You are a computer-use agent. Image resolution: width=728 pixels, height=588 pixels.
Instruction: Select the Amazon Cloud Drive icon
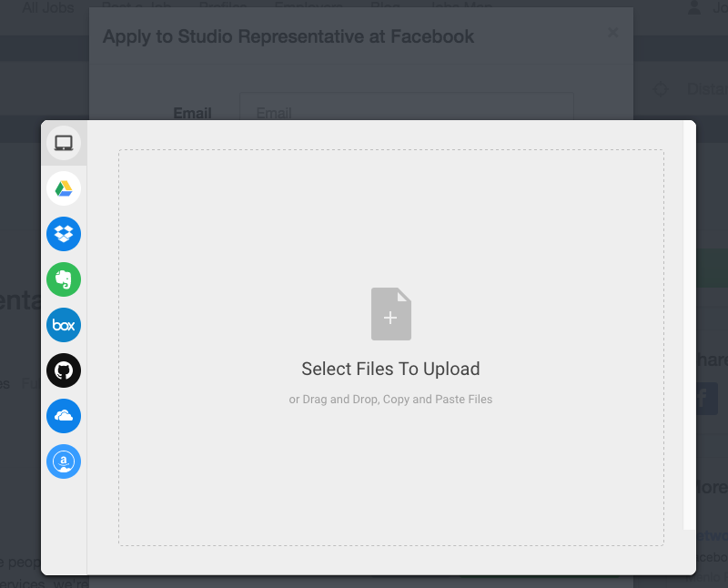(x=64, y=461)
